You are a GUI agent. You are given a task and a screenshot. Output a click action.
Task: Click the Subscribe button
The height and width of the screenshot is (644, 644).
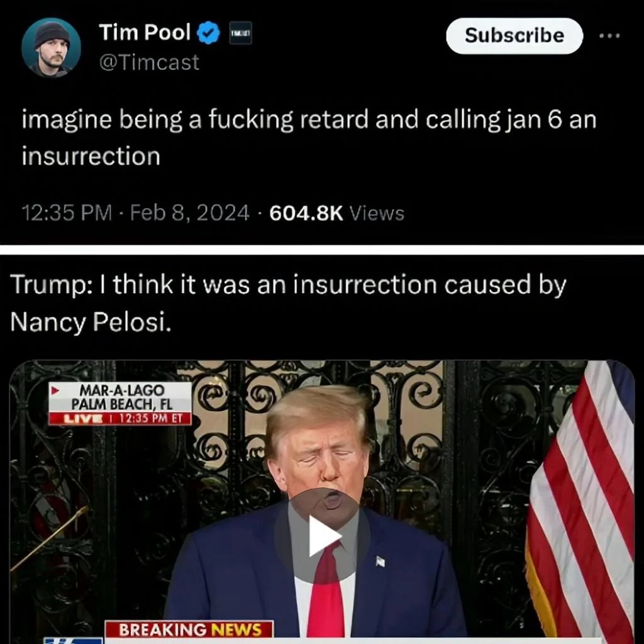click(514, 36)
